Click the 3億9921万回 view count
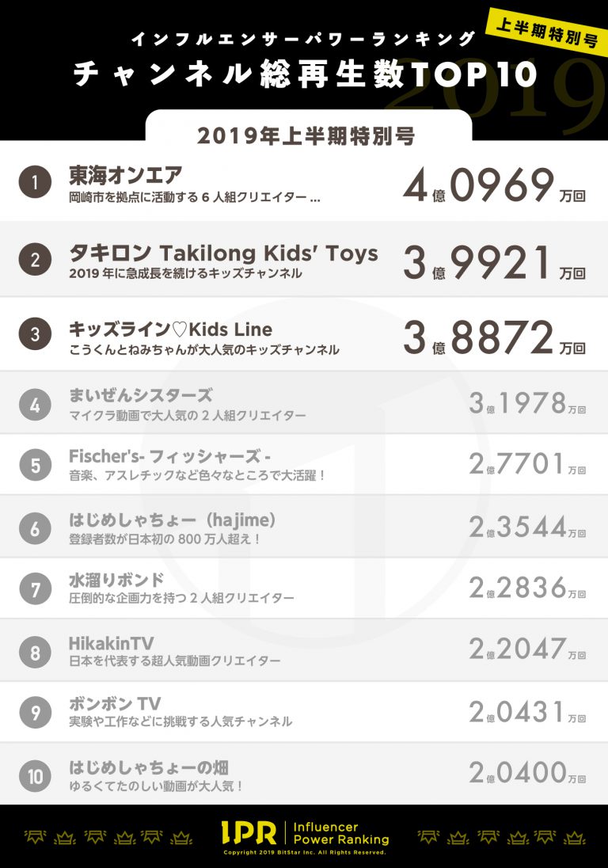 494,262
